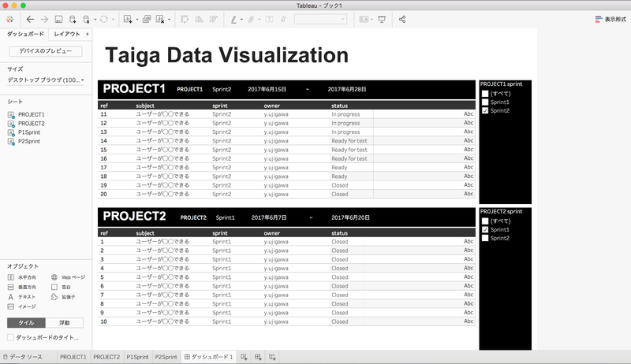Save the workbook with the disk icon
The image size is (631, 364).
click(58, 19)
